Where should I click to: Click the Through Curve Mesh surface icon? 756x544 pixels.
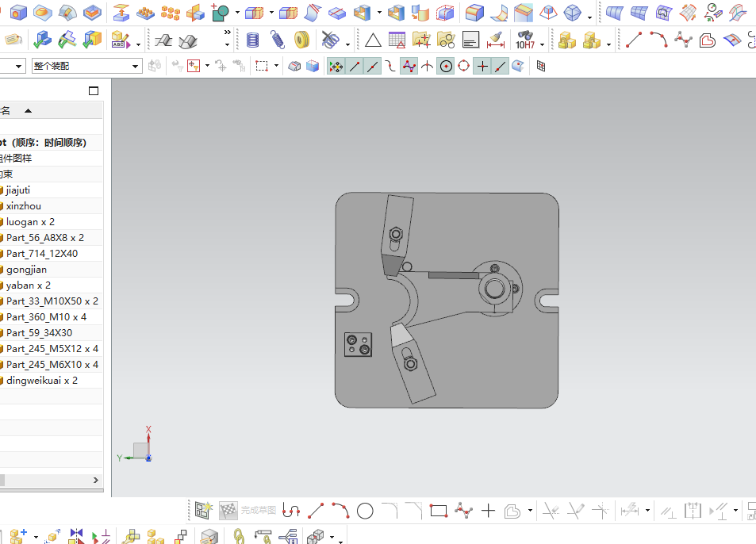pos(639,13)
